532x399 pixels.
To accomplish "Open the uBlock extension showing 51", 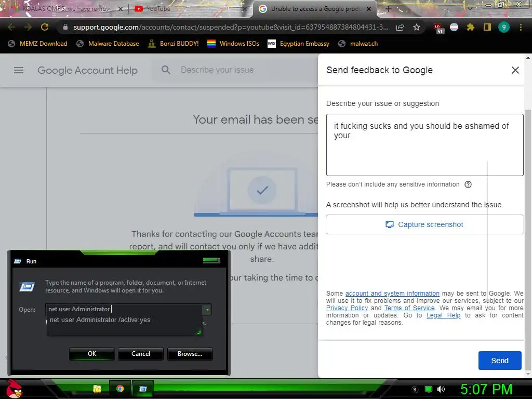I will [x=438, y=28].
